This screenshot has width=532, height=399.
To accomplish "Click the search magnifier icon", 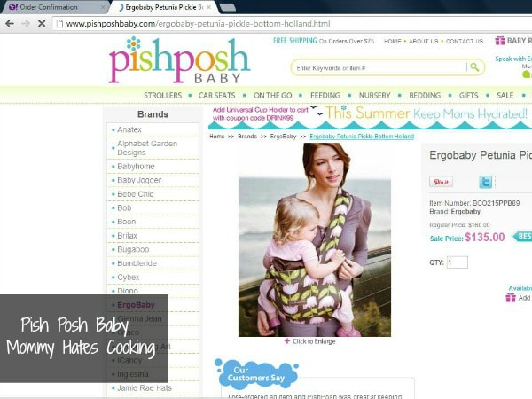I will [474, 67].
